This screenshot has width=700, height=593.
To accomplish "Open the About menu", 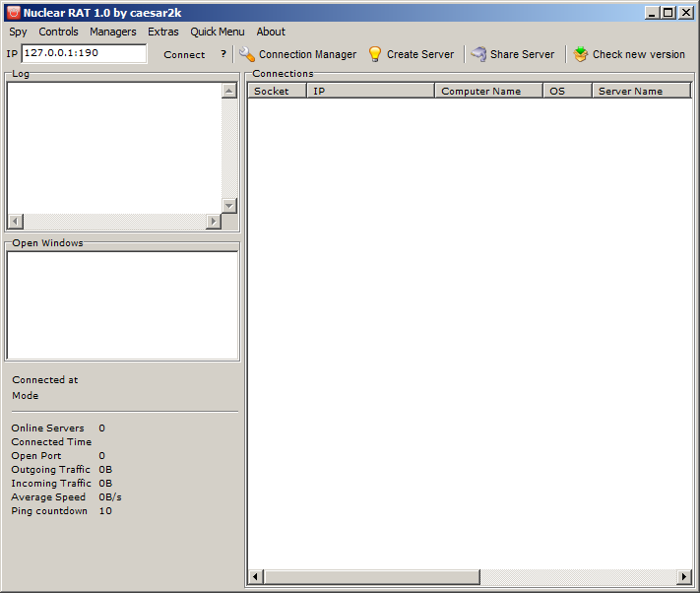I will pyautogui.click(x=271, y=32).
